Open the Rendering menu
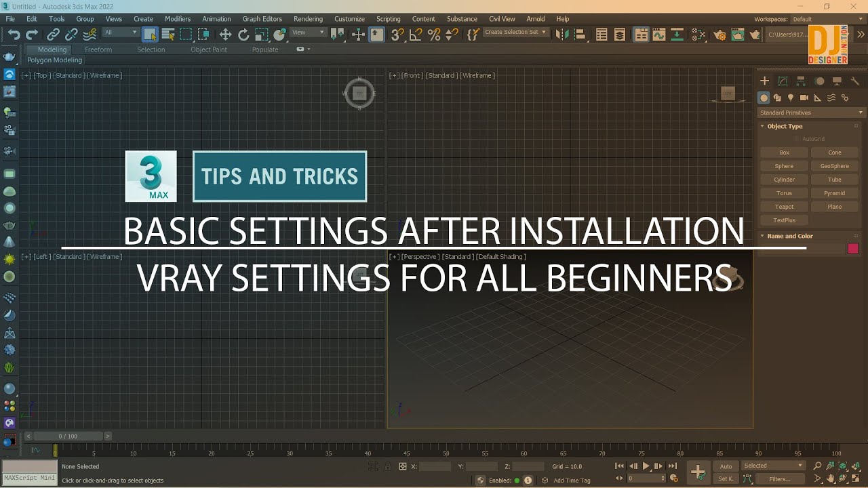The height and width of the screenshot is (488, 868). [x=308, y=19]
